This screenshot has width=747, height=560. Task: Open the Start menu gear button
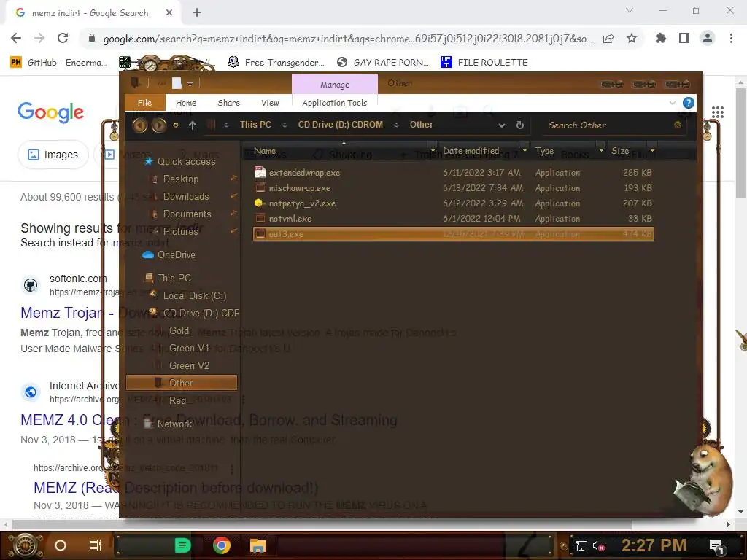point(26,545)
